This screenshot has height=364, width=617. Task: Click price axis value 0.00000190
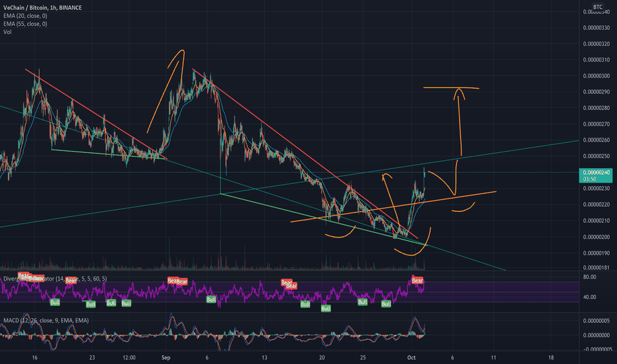point(596,253)
